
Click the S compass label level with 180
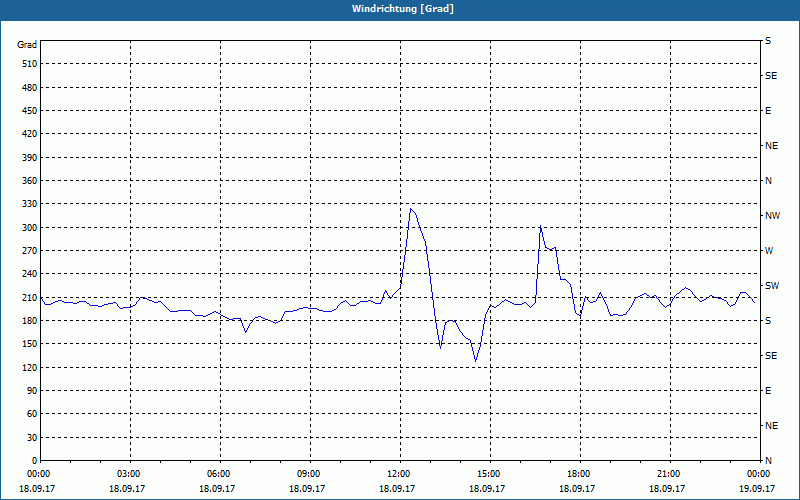click(x=768, y=321)
